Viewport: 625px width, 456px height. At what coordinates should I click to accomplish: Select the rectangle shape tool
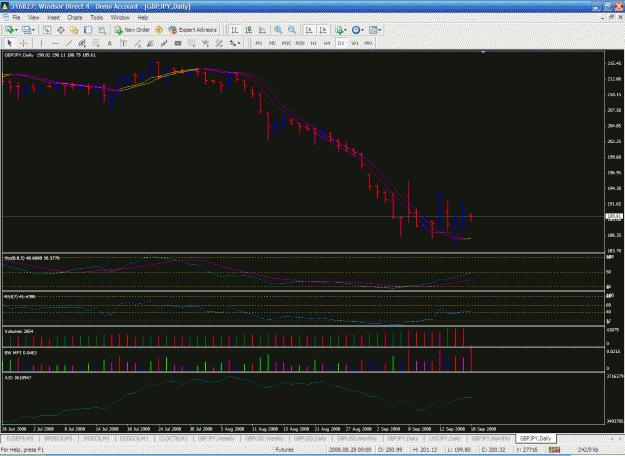point(178,43)
